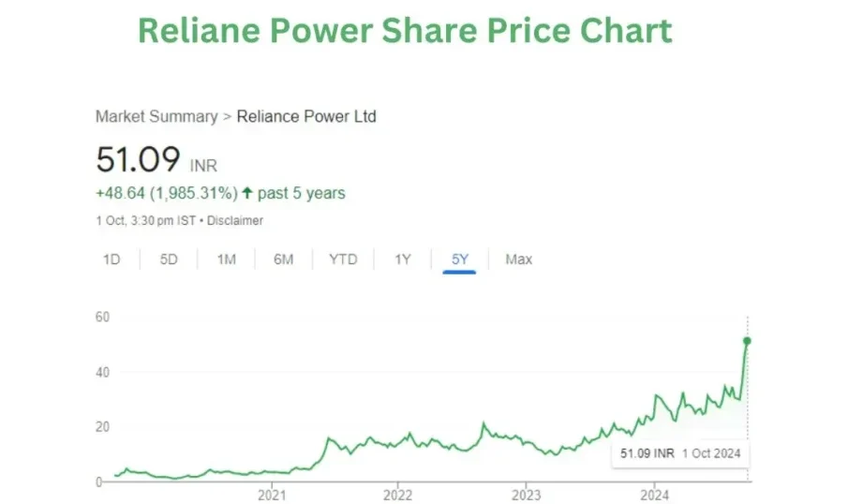Select the 1D time range tab
This screenshot has width=848, height=504.
(x=112, y=259)
